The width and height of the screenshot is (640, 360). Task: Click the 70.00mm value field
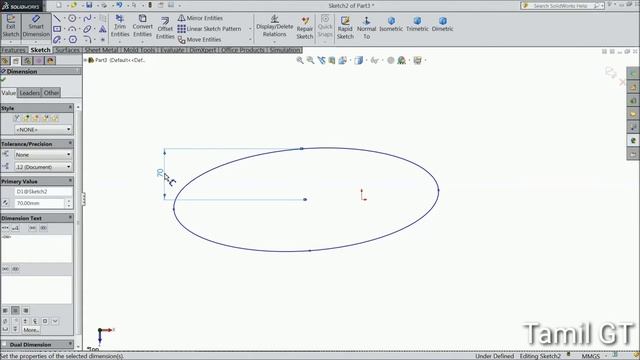[40, 203]
